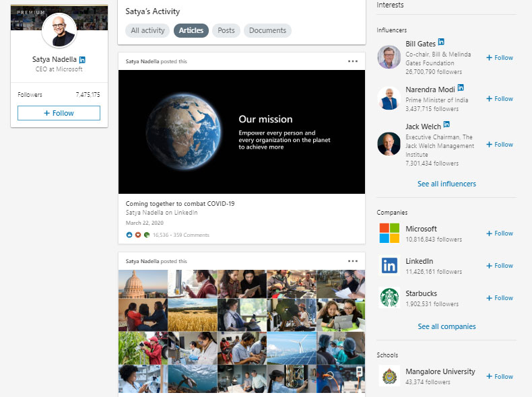This screenshot has width=532, height=397.
Task: See all influencers
Action: (x=446, y=184)
